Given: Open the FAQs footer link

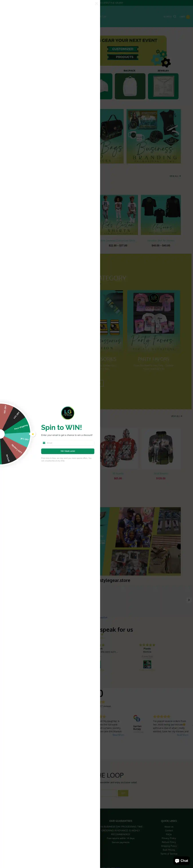Looking at the screenshot, I should point(169,834).
